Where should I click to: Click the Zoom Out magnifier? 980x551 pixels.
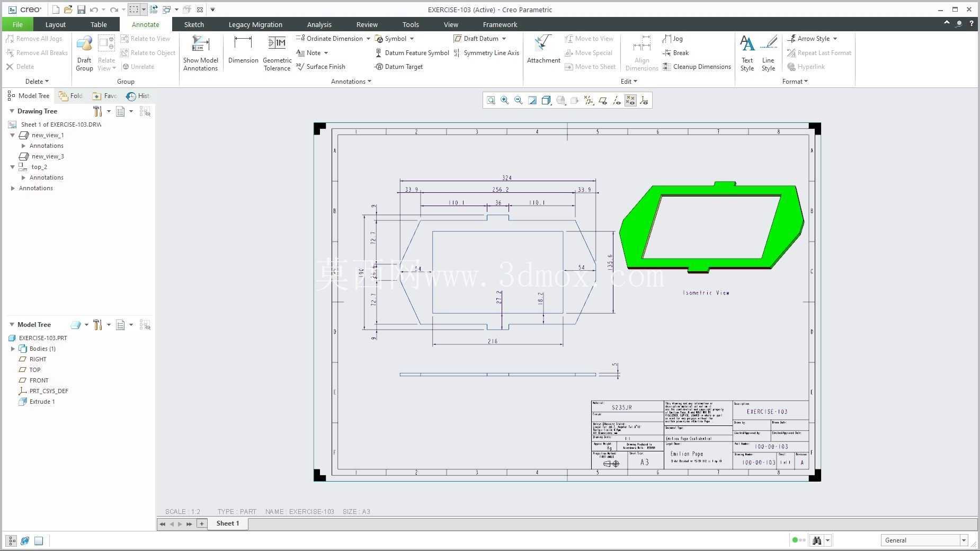519,101
